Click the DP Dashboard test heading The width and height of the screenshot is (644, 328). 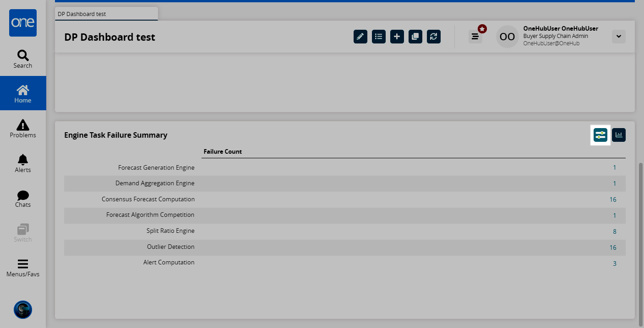tap(110, 37)
